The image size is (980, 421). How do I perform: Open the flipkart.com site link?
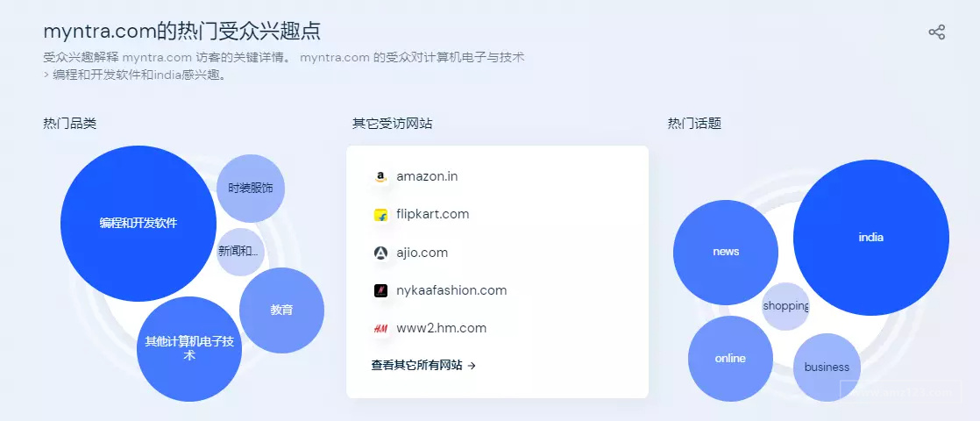coord(432,214)
